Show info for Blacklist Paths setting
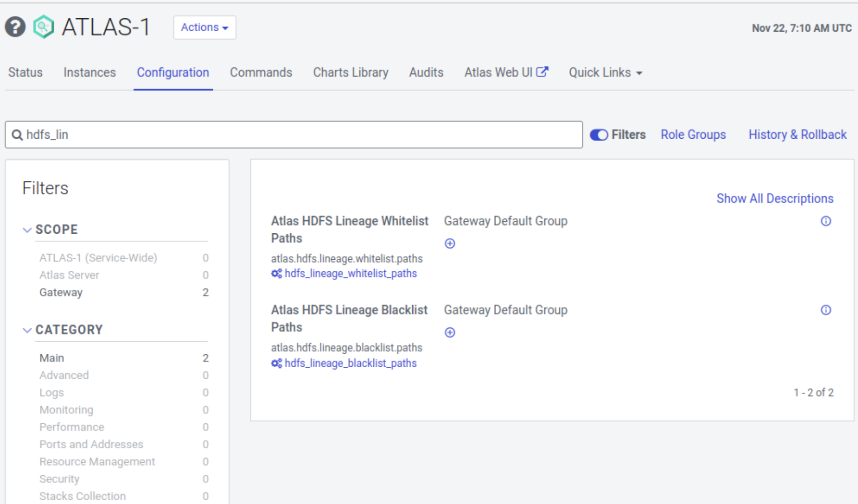Screen dimensions: 858x504 pos(825,310)
